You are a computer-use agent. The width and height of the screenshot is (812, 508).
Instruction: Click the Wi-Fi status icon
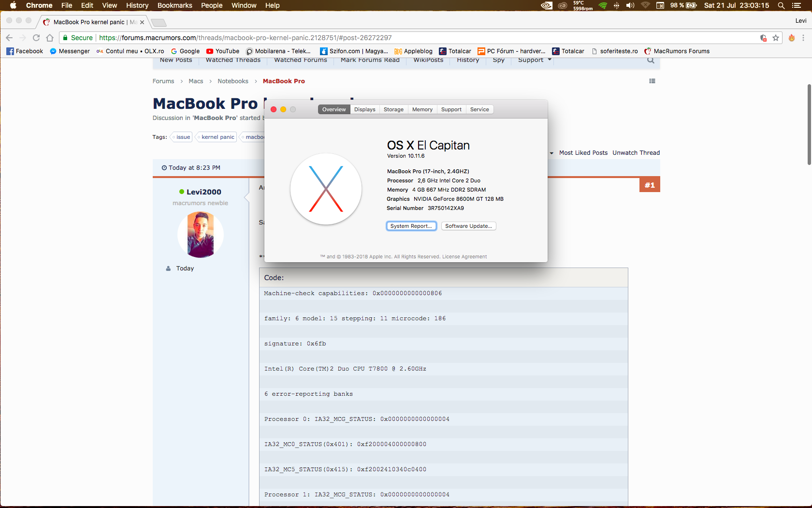(603, 5)
